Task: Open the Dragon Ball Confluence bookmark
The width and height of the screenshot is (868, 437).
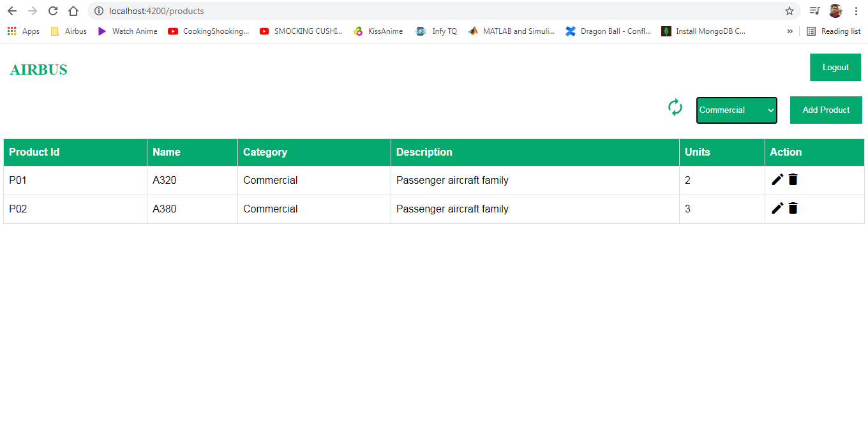Action: pos(608,31)
